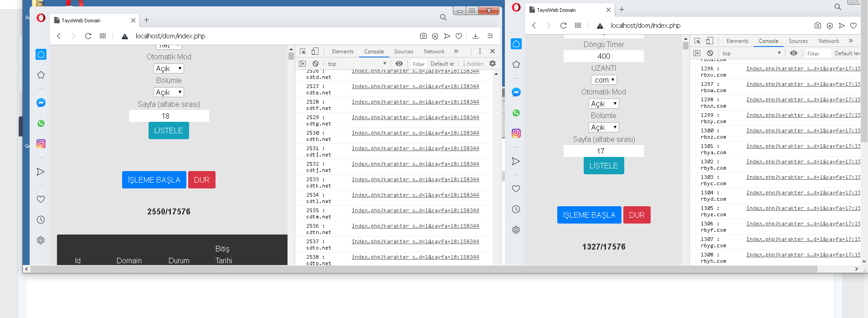868x318 pixels.
Task: Click İŞLEME BAŞLA button in left window
Action: tap(154, 180)
